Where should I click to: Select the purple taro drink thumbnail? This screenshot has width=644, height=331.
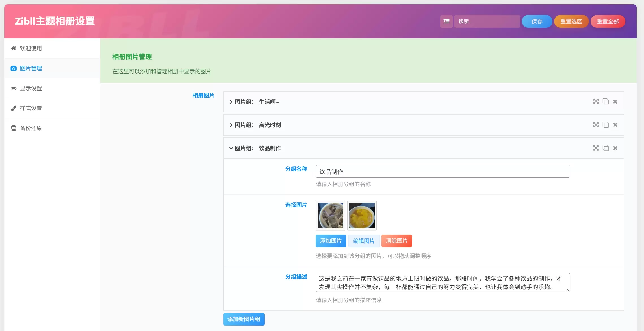click(x=330, y=216)
